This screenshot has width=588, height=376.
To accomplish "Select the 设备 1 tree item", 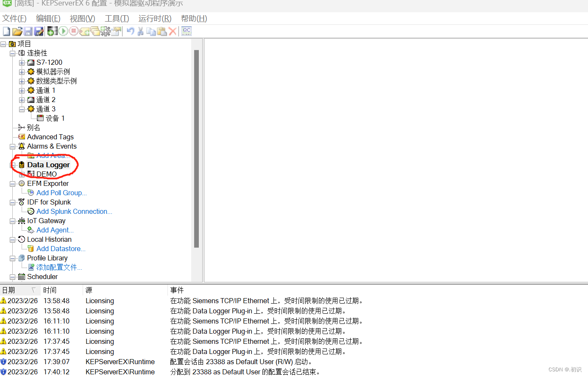I will point(55,118).
